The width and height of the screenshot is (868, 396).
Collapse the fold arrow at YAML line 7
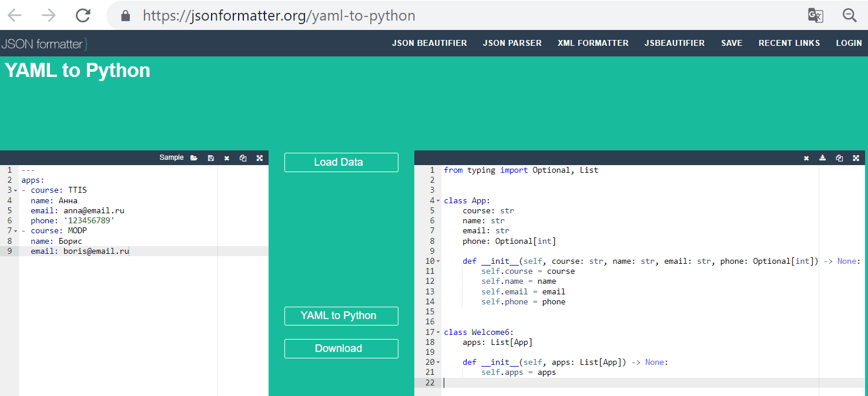pos(15,231)
